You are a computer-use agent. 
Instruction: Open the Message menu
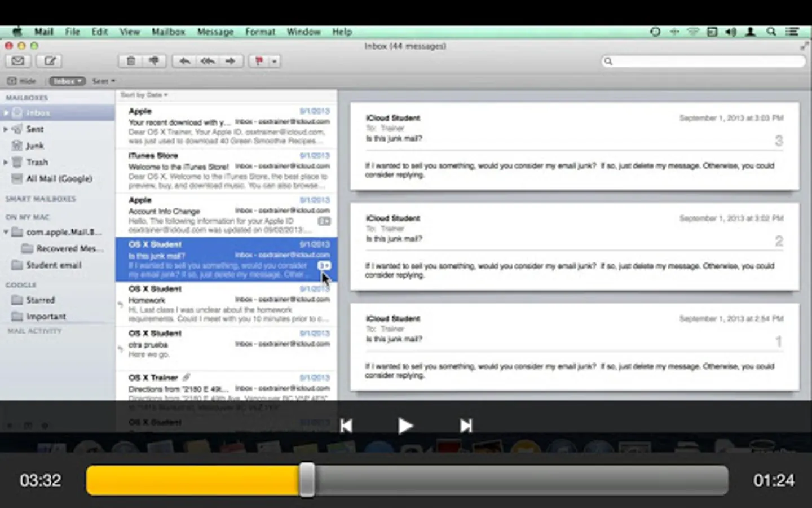(215, 32)
